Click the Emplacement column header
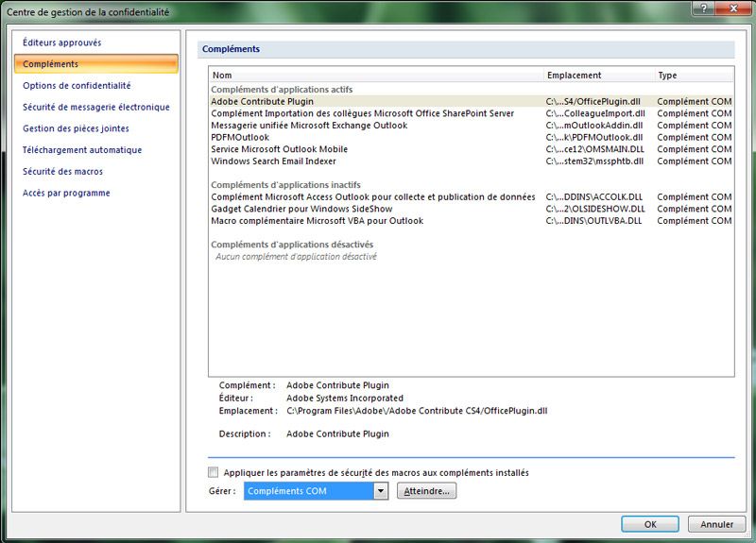 pos(599,76)
